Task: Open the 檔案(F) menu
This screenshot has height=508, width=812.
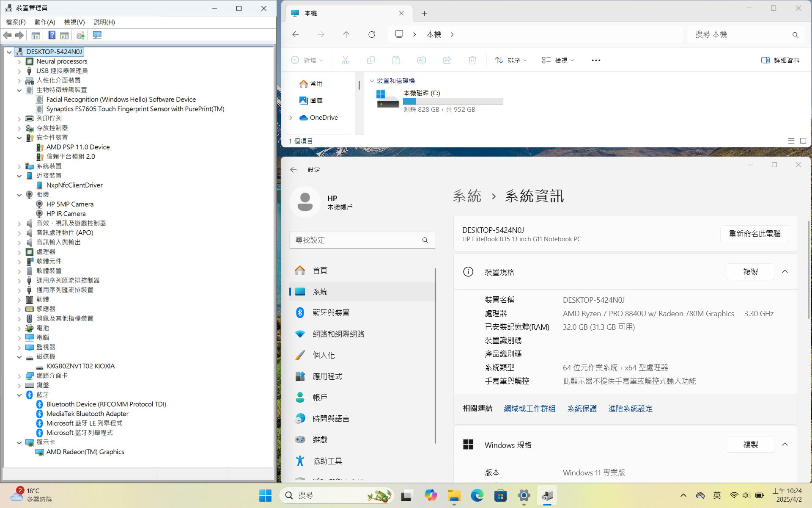Action: (x=16, y=22)
